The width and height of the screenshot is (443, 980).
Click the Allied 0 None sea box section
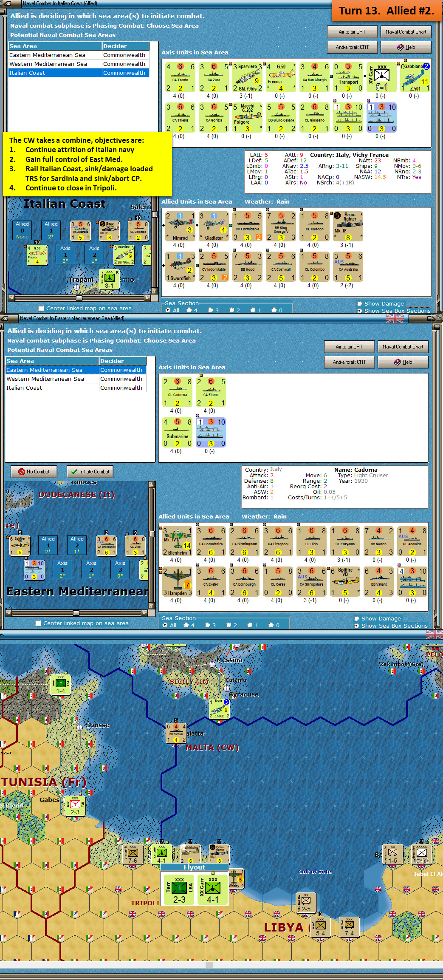[x=23, y=230]
